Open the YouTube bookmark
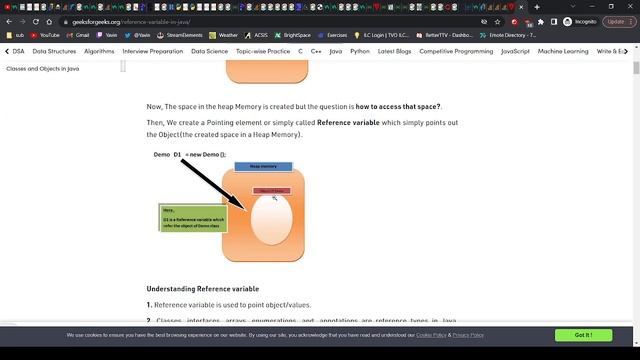The image size is (640, 360). [x=45, y=36]
